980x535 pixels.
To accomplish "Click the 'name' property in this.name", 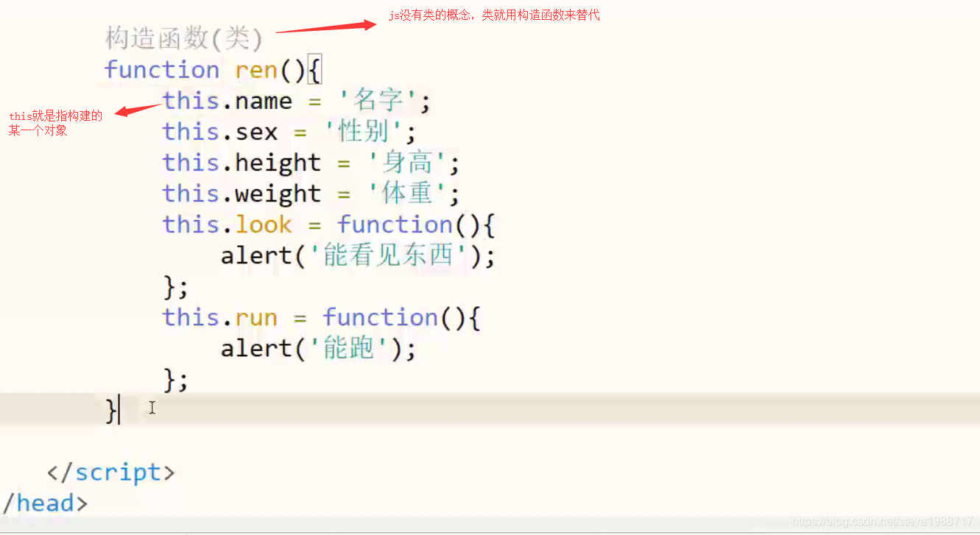I will 264,101.
